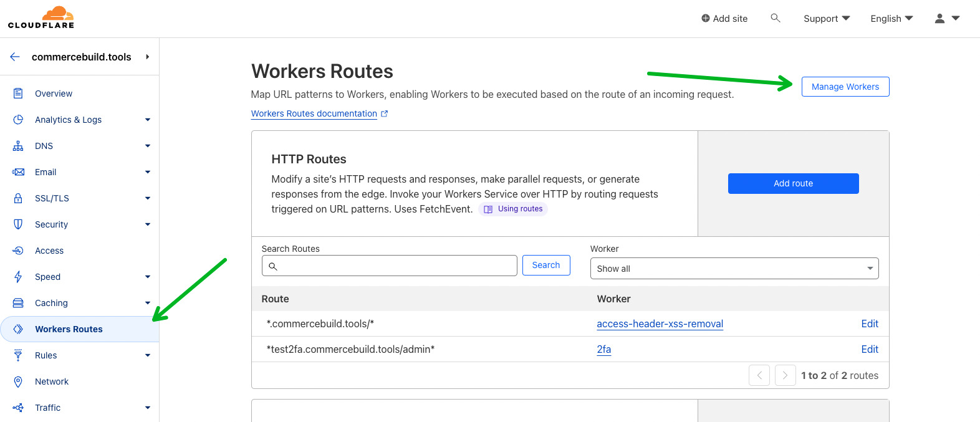The height and width of the screenshot is (422, 980).
Task: Click the Search button for routes
Action: point(546,265)
